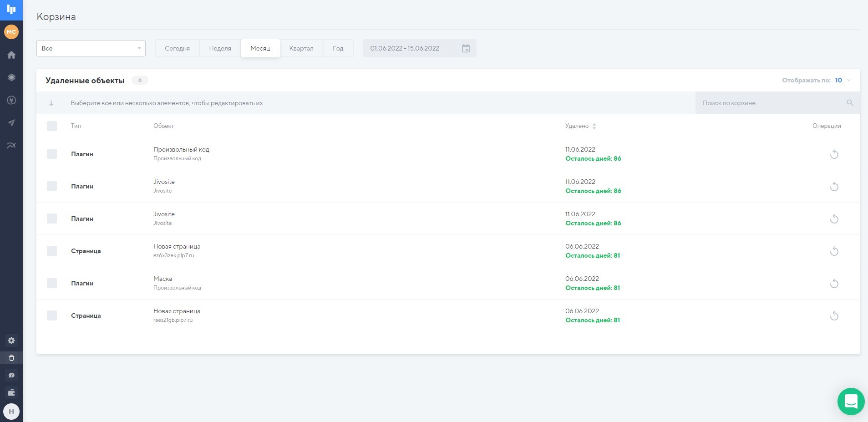Select the raes21gb.plp7.ru page checkbox
The image size is (868, 422).
tap(52, 315)
